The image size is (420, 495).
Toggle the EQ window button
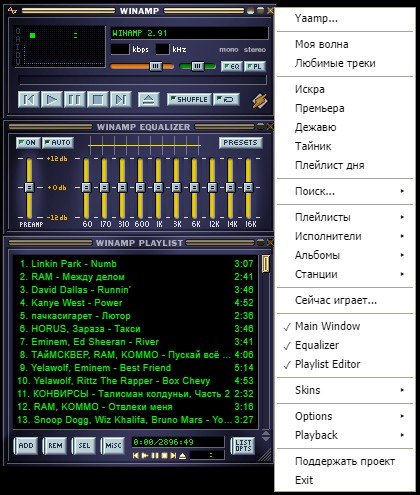[x=232, y=66]
